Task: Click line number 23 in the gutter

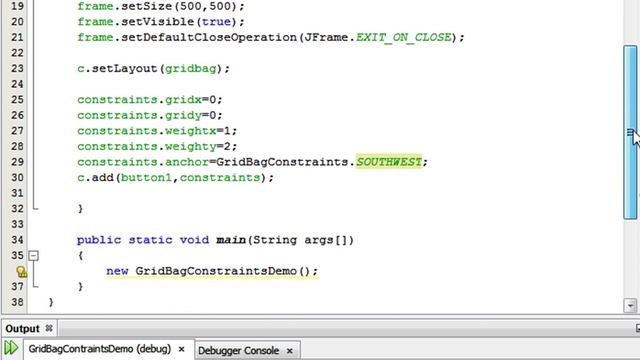Action: tap(17, 69)
